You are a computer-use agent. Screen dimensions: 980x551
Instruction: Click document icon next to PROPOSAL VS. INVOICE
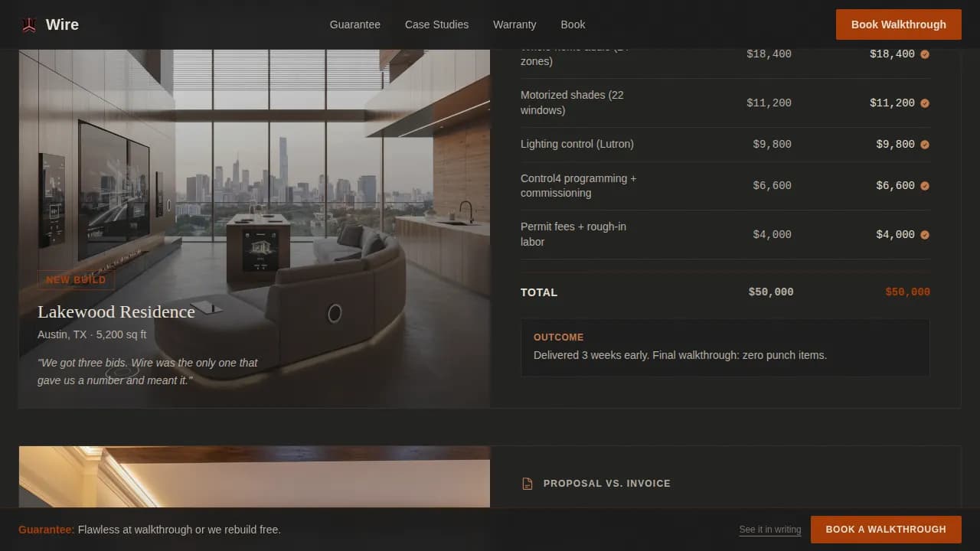pyautogui.click(x=527, y=484)
